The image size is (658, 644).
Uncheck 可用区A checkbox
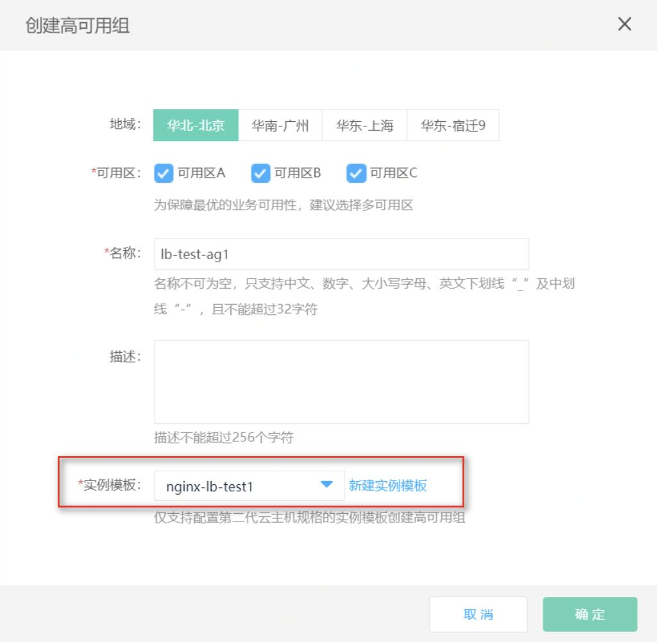(164, 173)
